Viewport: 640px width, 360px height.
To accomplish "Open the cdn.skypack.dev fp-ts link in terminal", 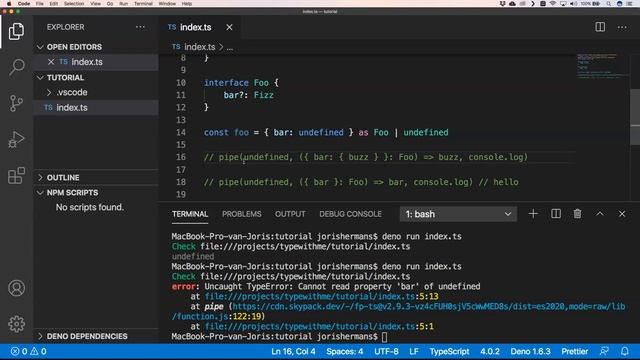I will 429,307.
